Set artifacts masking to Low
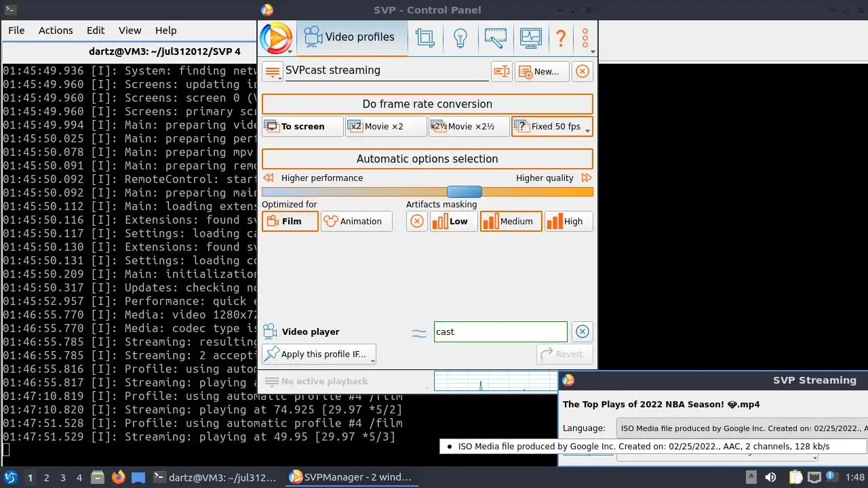This screenshot has width=868, height=488. click(454, 221)
